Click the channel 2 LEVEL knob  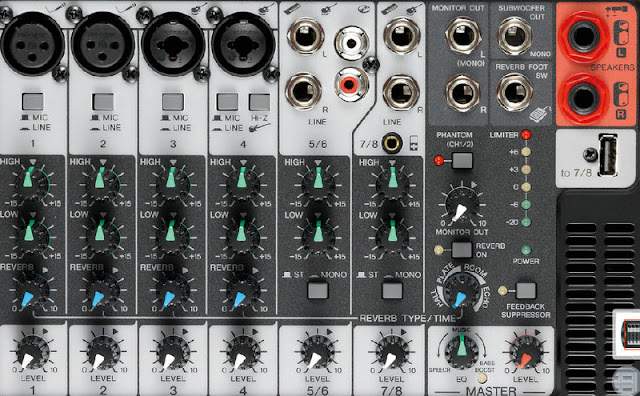coord(103,352)
